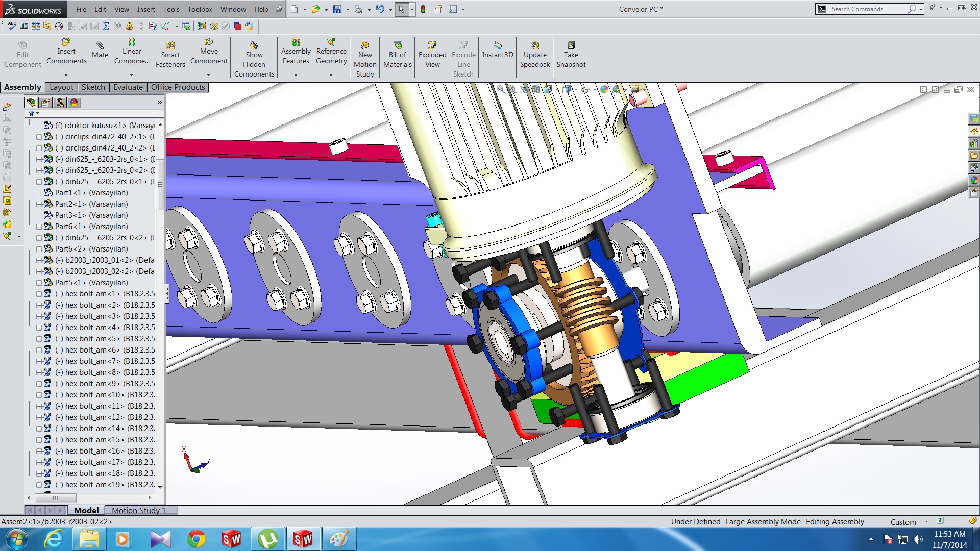Viewport: 980px width, 551px height.
Task: Open the DisplayManager tab icon
Action: (74, 103)
